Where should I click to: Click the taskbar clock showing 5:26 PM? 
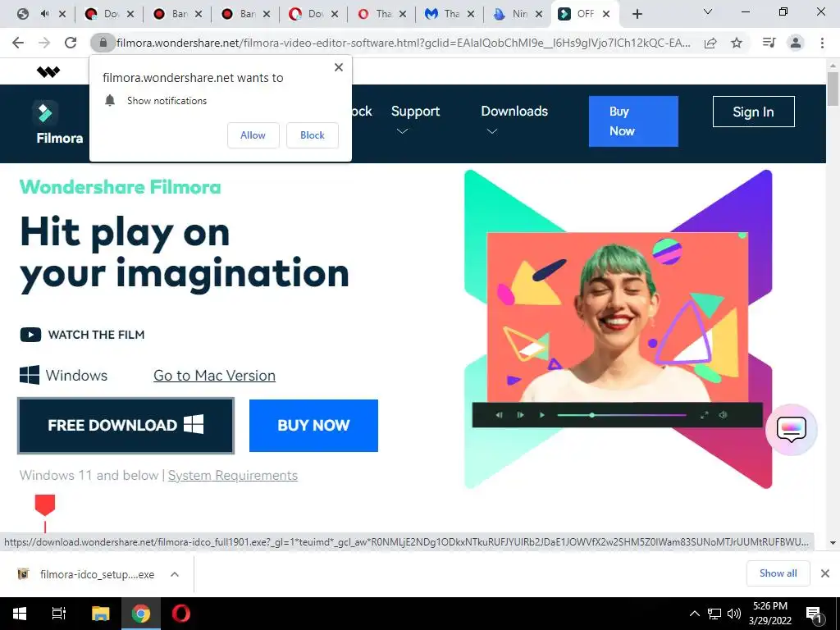[x=769, y=614]
